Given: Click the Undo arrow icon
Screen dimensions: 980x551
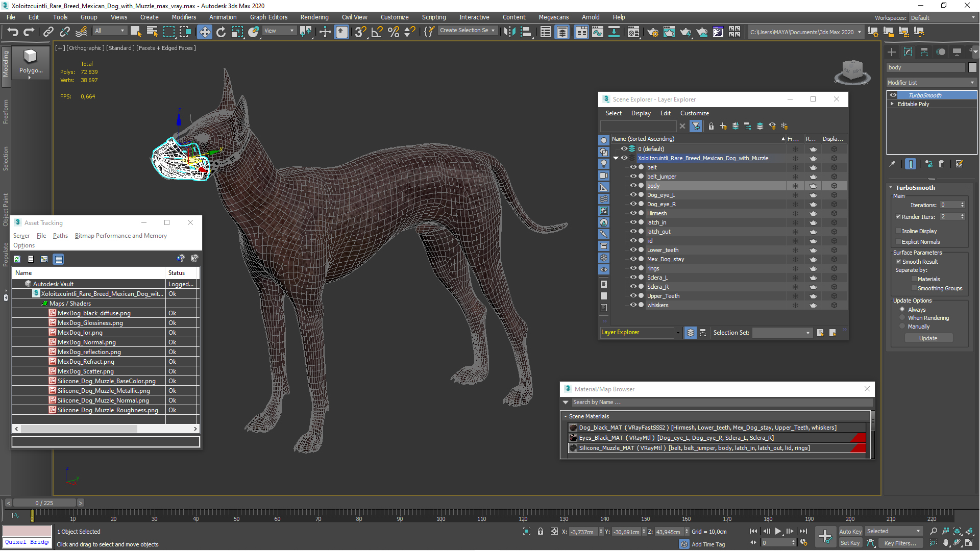Looking at the screenshot, I should [x=12, y=32].
